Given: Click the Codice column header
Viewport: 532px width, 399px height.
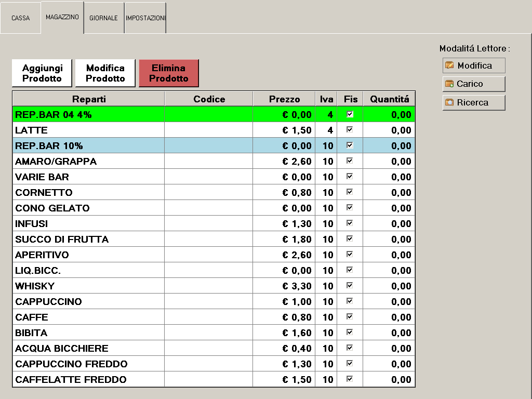Looking at the screenshot, I should click(x=209, y=99).
